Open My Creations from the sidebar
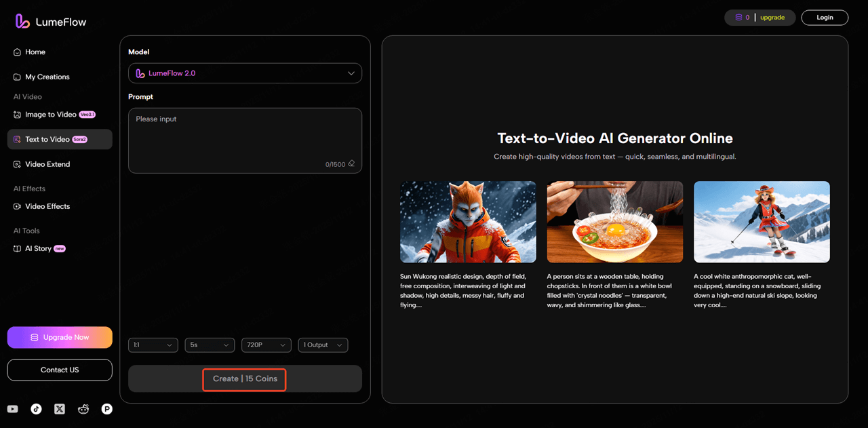868x428 pixels. pos(47,77)
